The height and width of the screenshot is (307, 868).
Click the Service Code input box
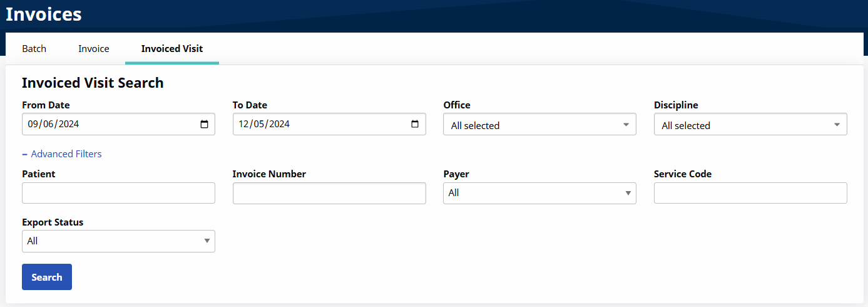[x=750, y=193]
